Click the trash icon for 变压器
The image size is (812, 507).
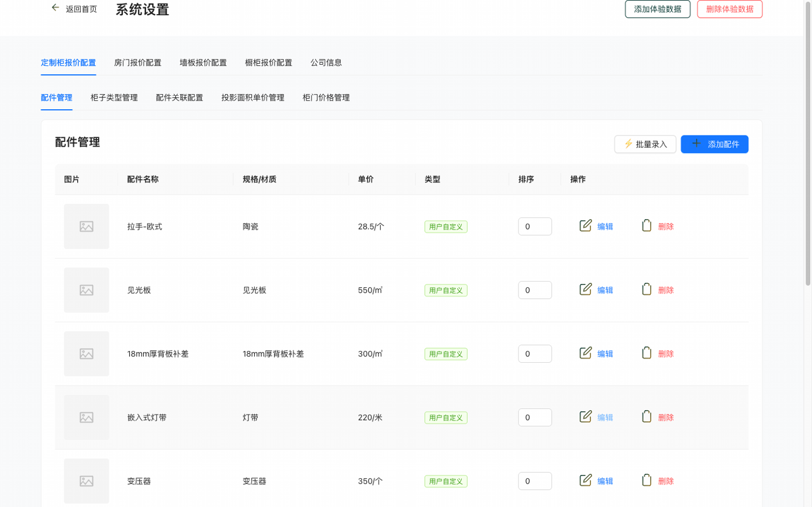click(x=647, y=480)
